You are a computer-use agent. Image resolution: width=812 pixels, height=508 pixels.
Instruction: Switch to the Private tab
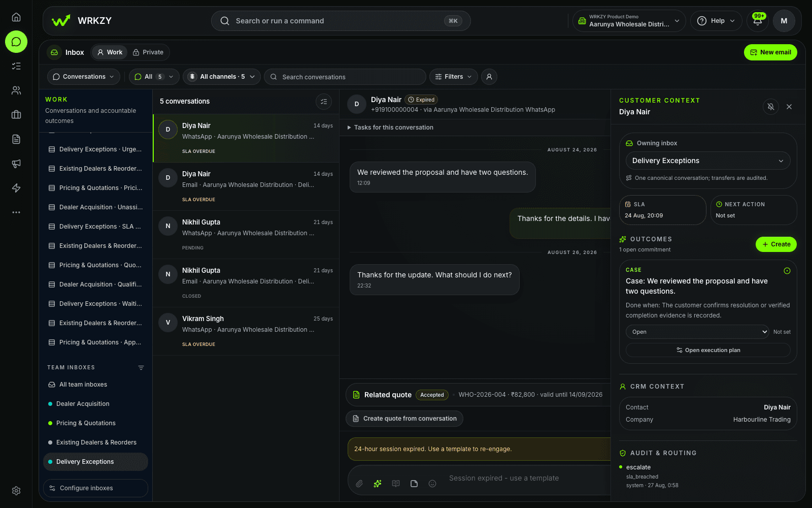[x=148, y=52]
